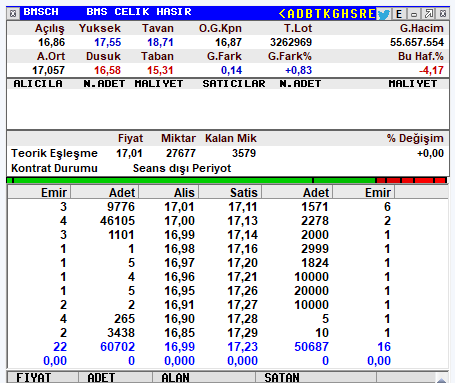Select the yellow letter S shortcut in title bar
Image resolution: width=455 pixels, height=383 pixels.
tap(354, 14)
